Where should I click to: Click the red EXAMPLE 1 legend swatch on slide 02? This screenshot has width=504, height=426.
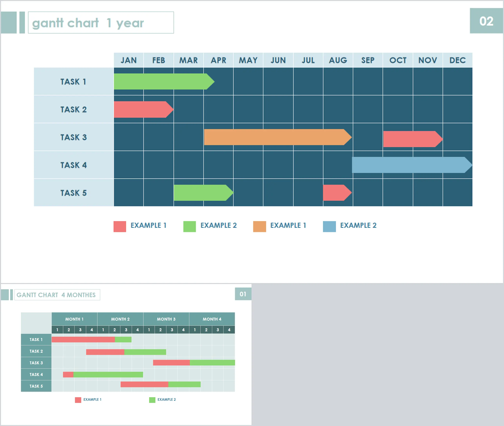coord(120,226)
